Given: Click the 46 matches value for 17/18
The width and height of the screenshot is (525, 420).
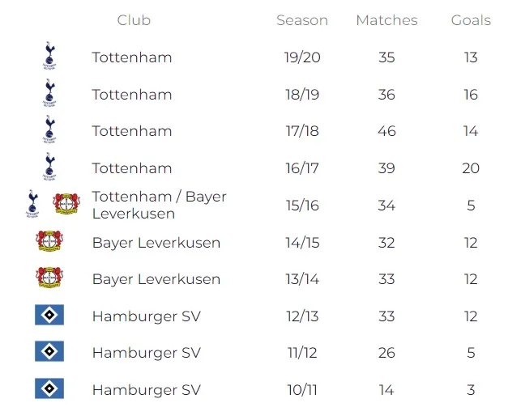Looking at the screenshot, I should [386, 131].
